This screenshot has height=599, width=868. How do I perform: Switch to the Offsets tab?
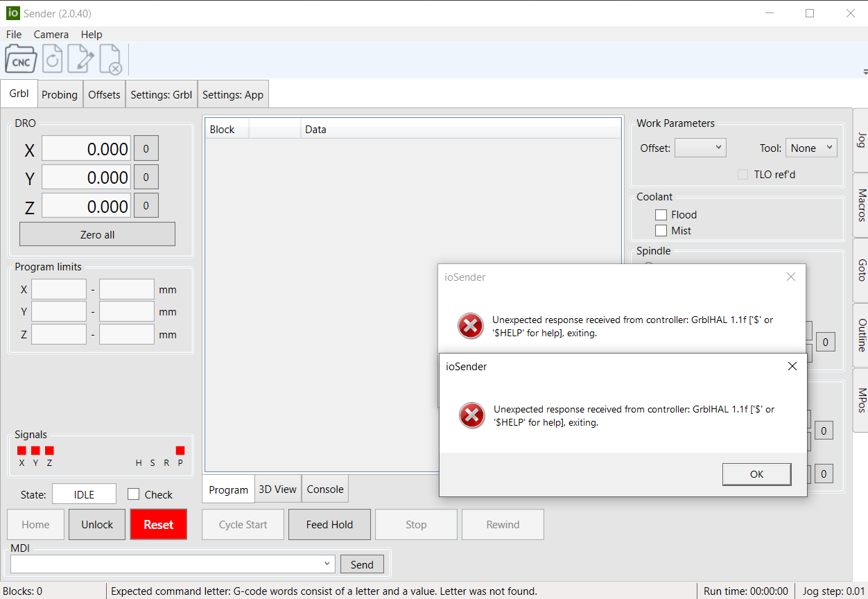click(104, 94)
